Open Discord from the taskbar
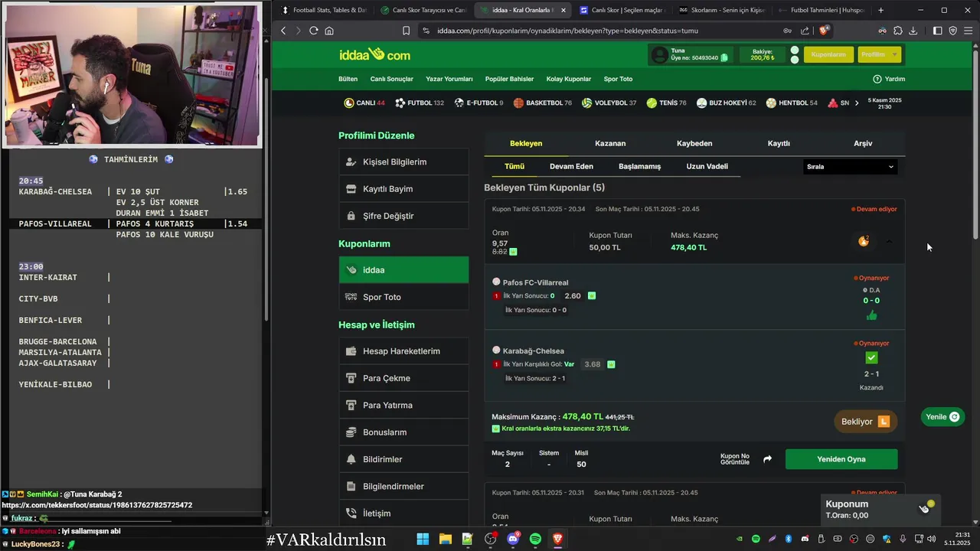The width and height of the screenshot is (980, 551). pos(513,539)
